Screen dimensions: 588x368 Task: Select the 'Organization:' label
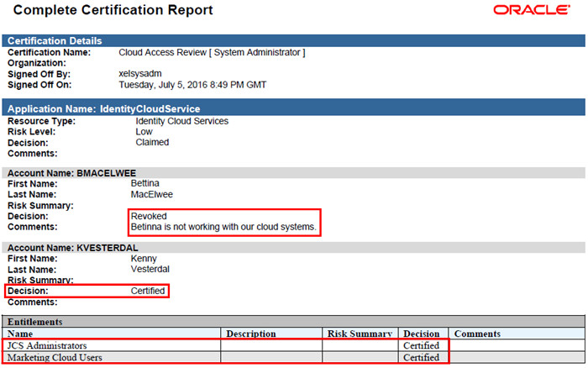[x=37, y=63]
